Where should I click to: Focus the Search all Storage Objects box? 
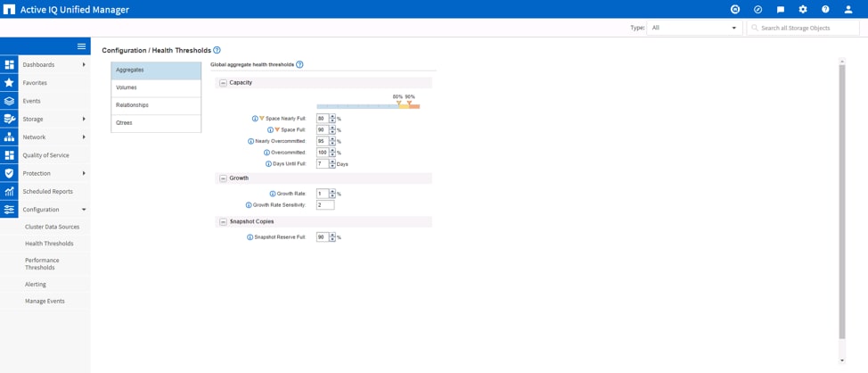[x=803, y=28]
